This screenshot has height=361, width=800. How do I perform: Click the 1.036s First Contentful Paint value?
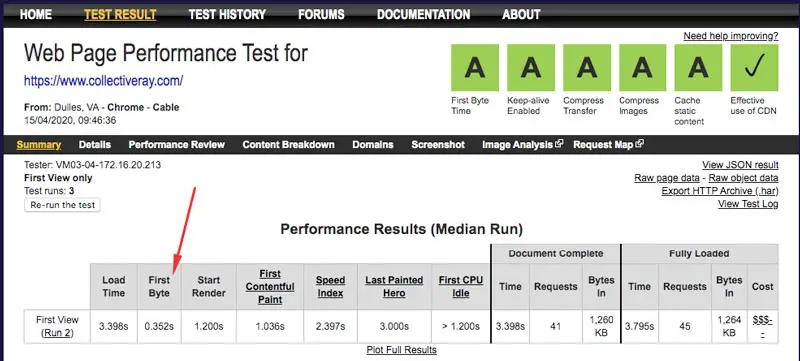[x=270, y=326]
